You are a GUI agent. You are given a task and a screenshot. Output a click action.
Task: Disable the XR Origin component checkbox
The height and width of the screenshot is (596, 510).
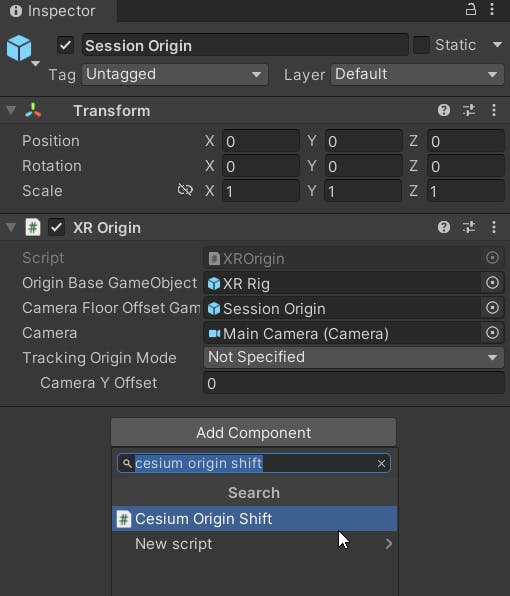(56, 228)
